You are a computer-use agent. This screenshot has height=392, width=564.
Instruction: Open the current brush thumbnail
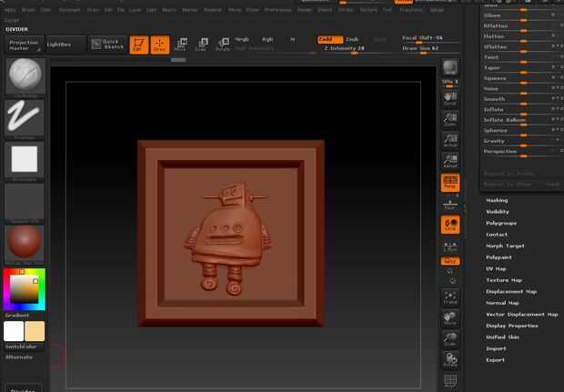[25, 75]
